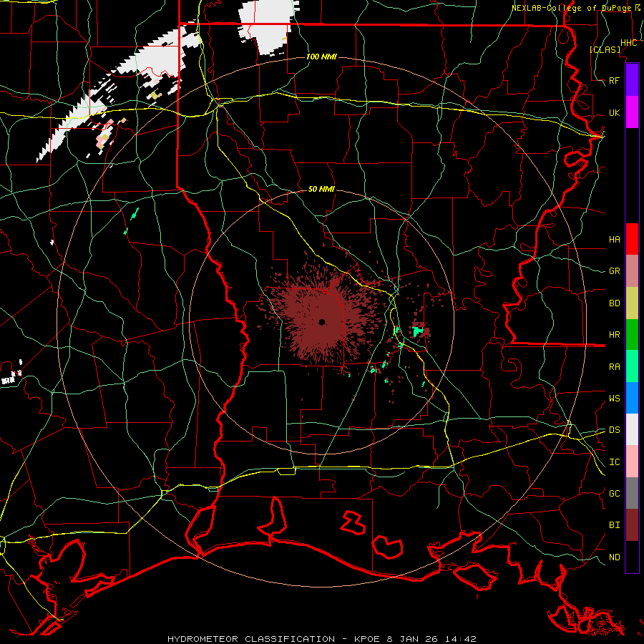Click the UK magenta legend swatch

(x=632, y=112)
